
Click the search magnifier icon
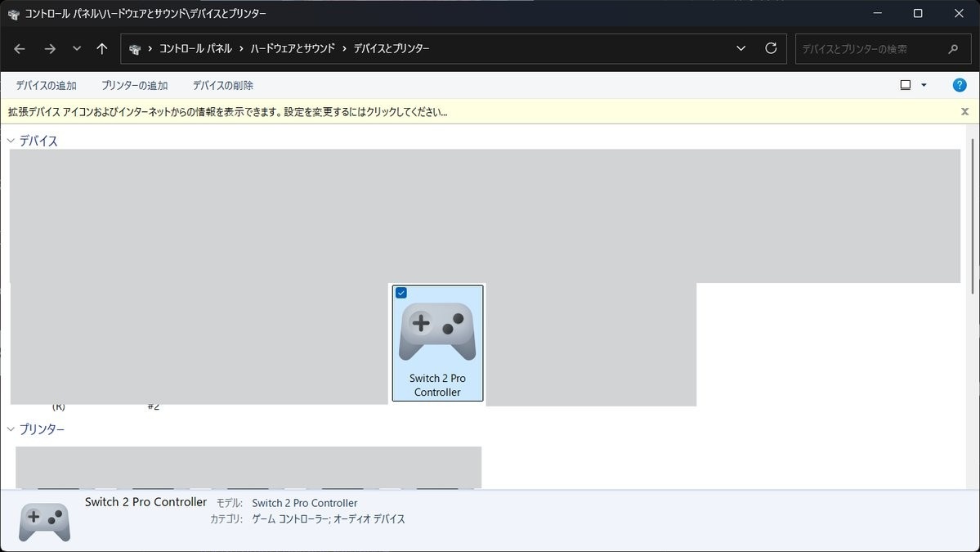click(x=953, y=49)
